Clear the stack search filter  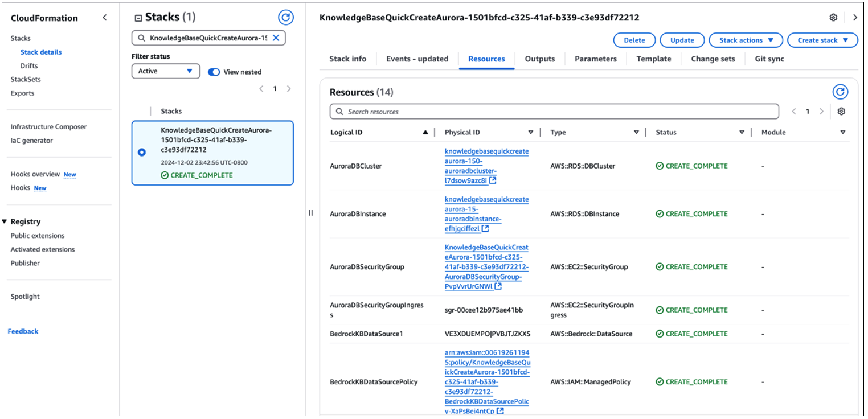point(276,38)
